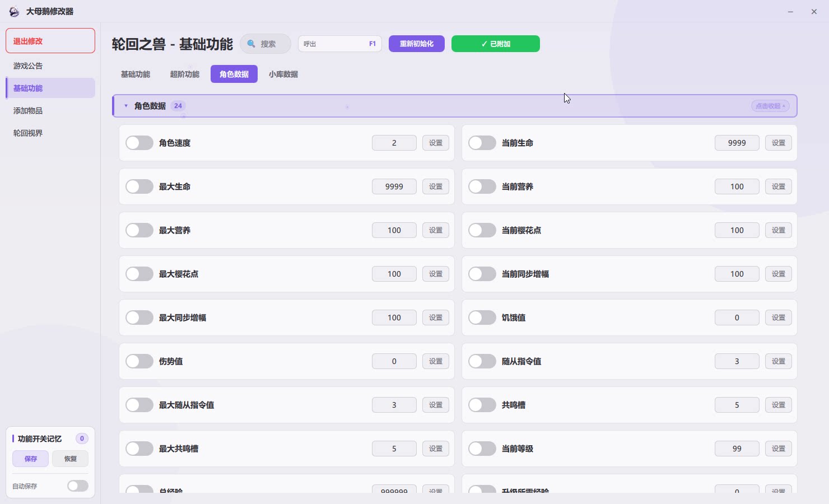829x504 pixels.
Task: Click the app logo icon in title bar
Action: click(x=14, y=11)
